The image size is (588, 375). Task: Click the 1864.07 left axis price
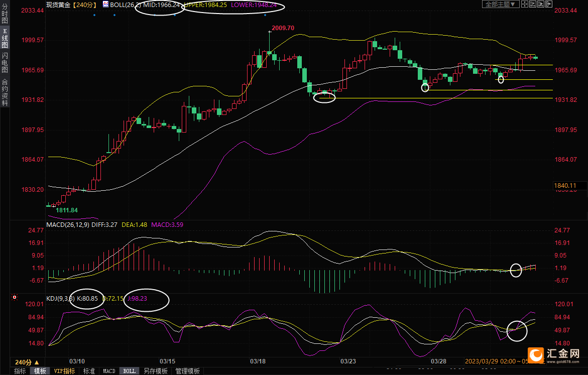pos(32,160)
